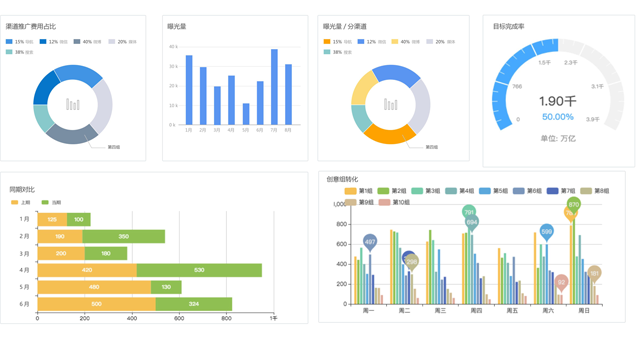The image size is (640, 360).
Task: Toggle the orange 15% legend in 曝光量/分渠道
Action: [337, 42]
